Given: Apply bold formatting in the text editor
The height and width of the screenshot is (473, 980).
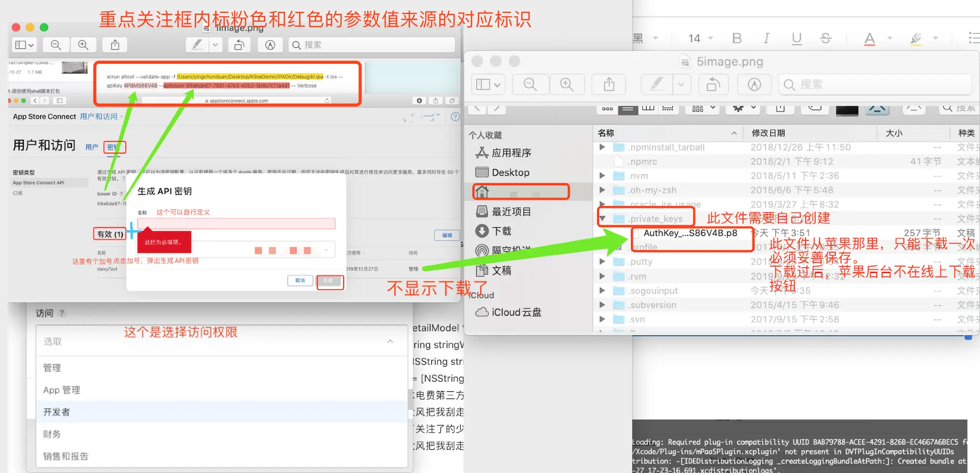Looking at the screenshot, I should [737, 38].
